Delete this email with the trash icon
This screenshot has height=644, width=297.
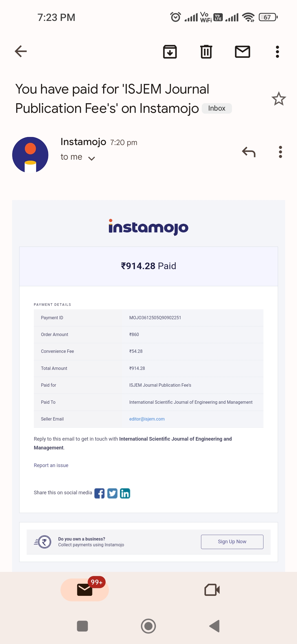pyautogui.click(x=206, y=52)
